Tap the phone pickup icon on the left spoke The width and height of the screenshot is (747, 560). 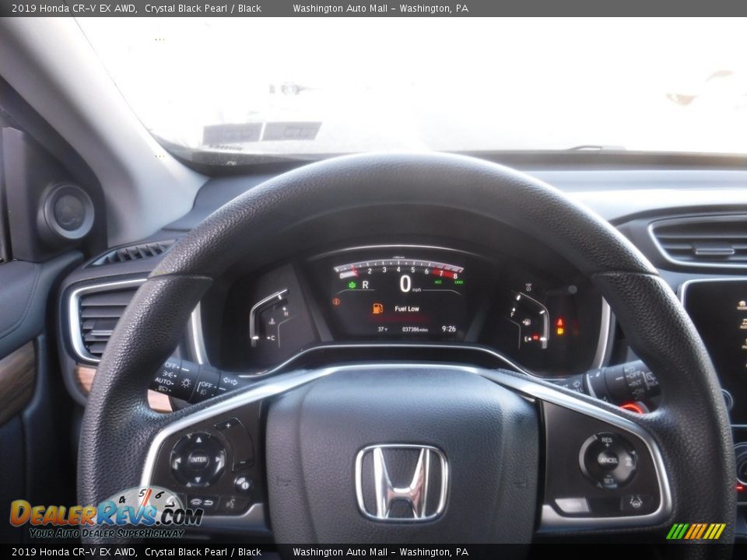point(195,502)
